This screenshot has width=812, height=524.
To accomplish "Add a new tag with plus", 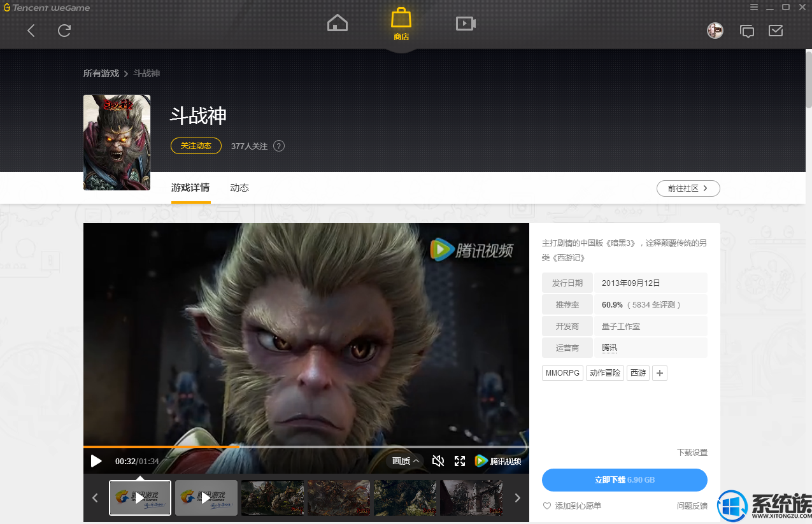I will pyautogui.click(x=660, y=373).
